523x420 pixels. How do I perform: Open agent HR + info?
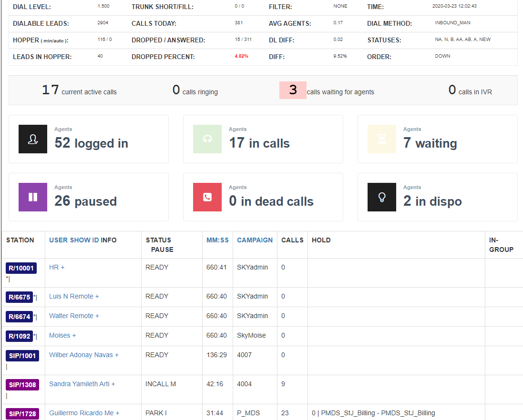(57, 267)
